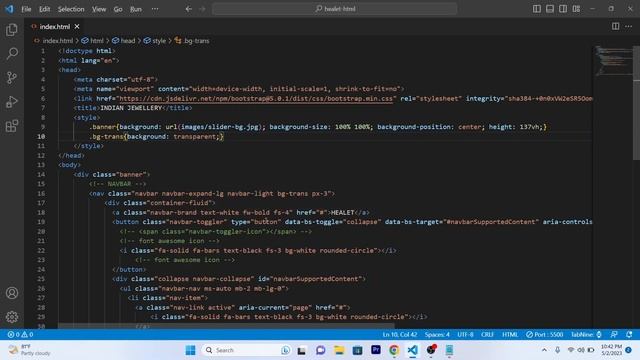Click line number 10 in gutter
The image size is (640, 360).
point(41,136)
